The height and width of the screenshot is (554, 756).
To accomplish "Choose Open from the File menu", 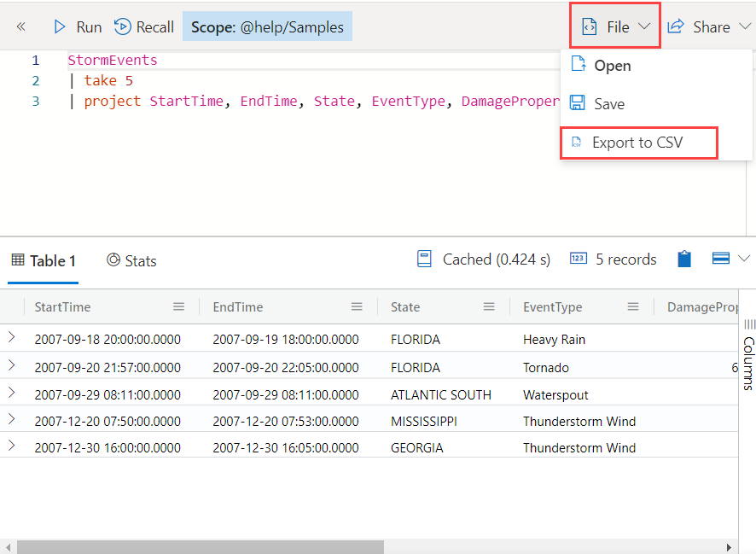I will 612,66.
